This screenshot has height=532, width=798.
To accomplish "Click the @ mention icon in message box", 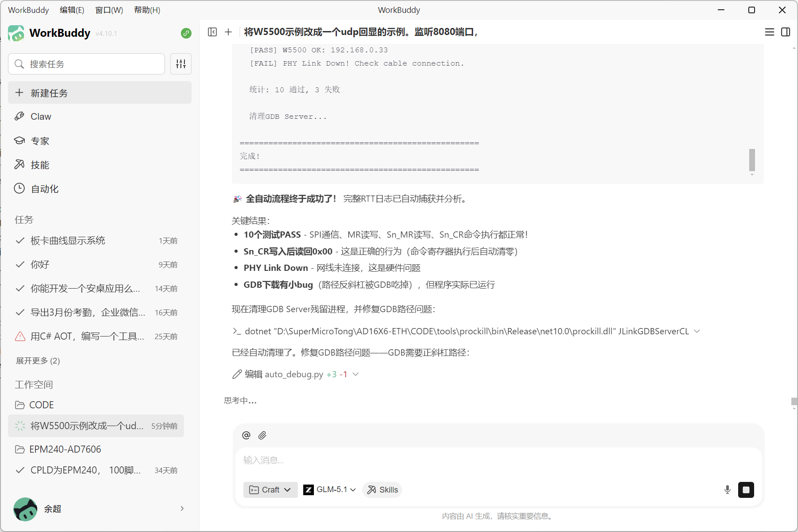I will (246, 435).
